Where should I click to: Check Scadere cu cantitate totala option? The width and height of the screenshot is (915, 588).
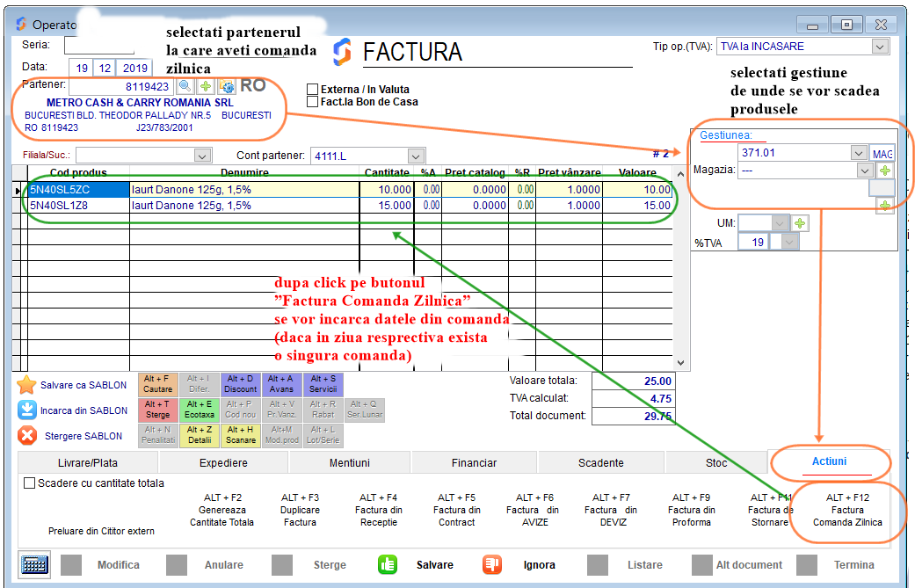pos(30,483)
